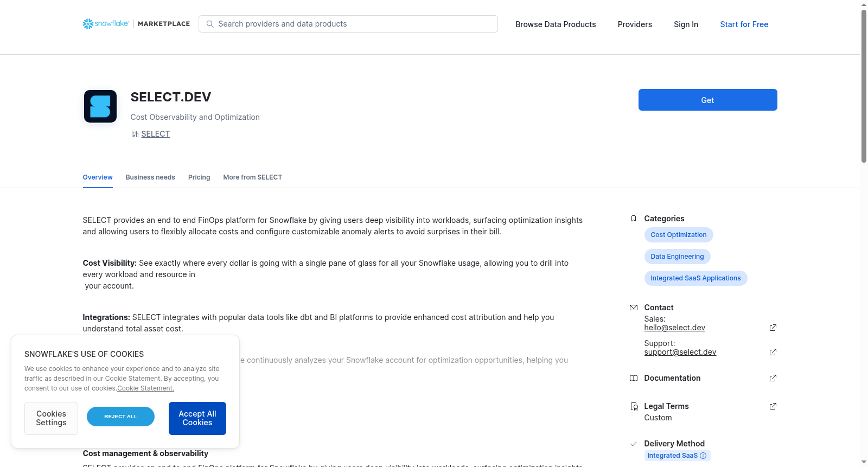868x467 pixels.
Task: Open the Providers nav item
Action: coord(635,24)
